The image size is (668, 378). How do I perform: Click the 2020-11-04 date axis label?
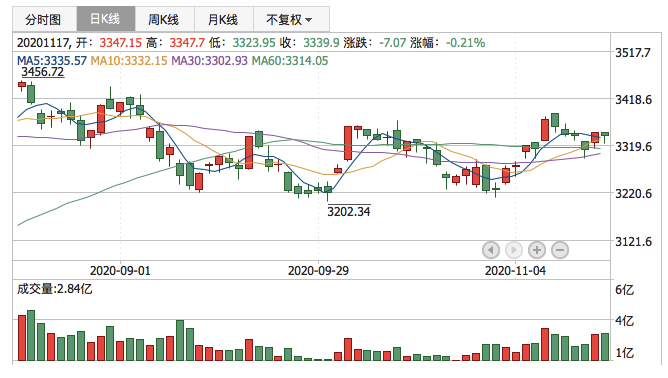click(515, 271)
